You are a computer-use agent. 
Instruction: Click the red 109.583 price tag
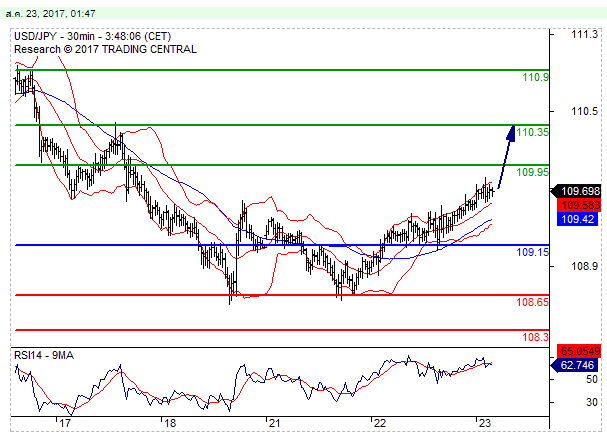(579, 205)
